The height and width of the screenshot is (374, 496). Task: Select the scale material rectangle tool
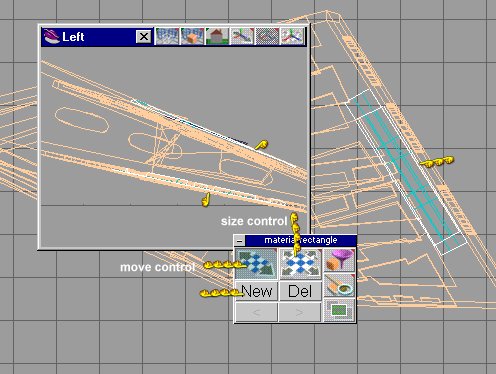click(300, 263)
